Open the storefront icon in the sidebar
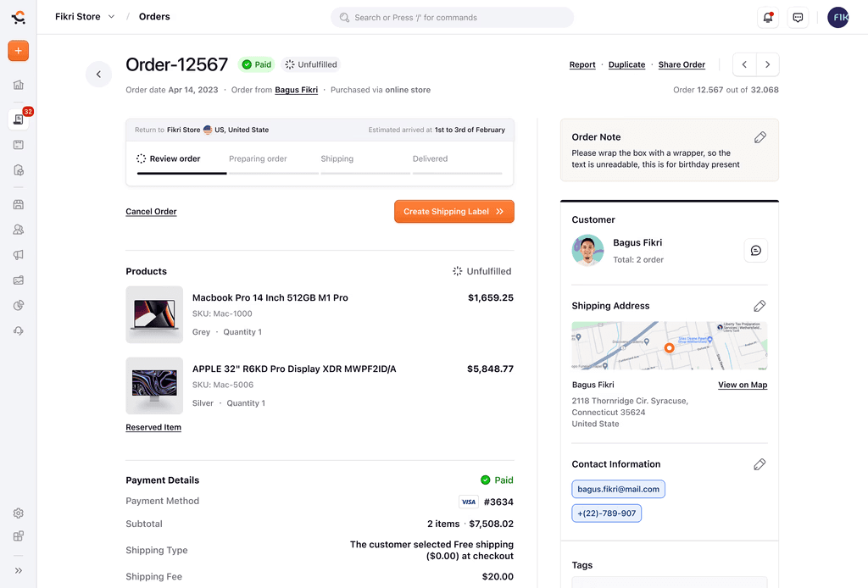This screenshot has height=588, width=868. (x=19, y=204)
